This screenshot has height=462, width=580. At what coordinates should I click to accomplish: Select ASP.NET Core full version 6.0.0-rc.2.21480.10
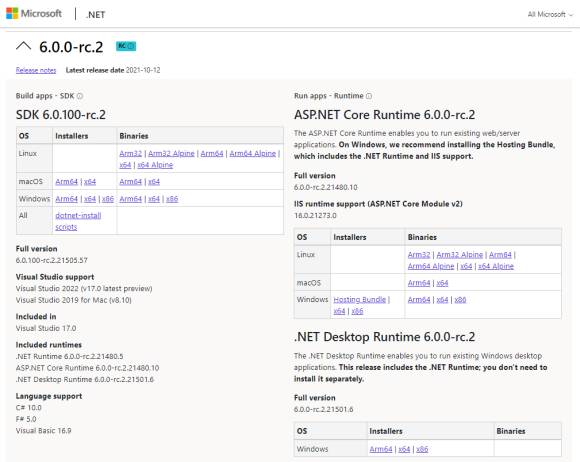pyautogui.click(x=326, y=188)
